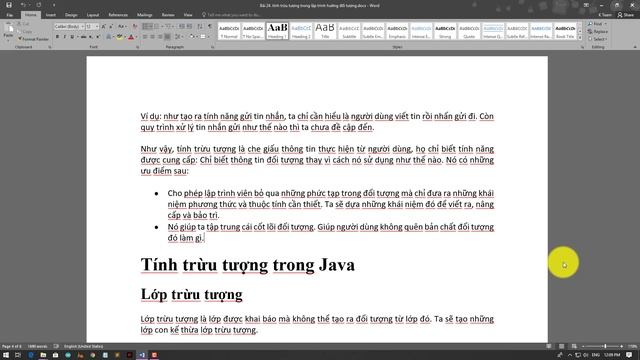
Task: Toggle Bold formatting
Action: 57,37
